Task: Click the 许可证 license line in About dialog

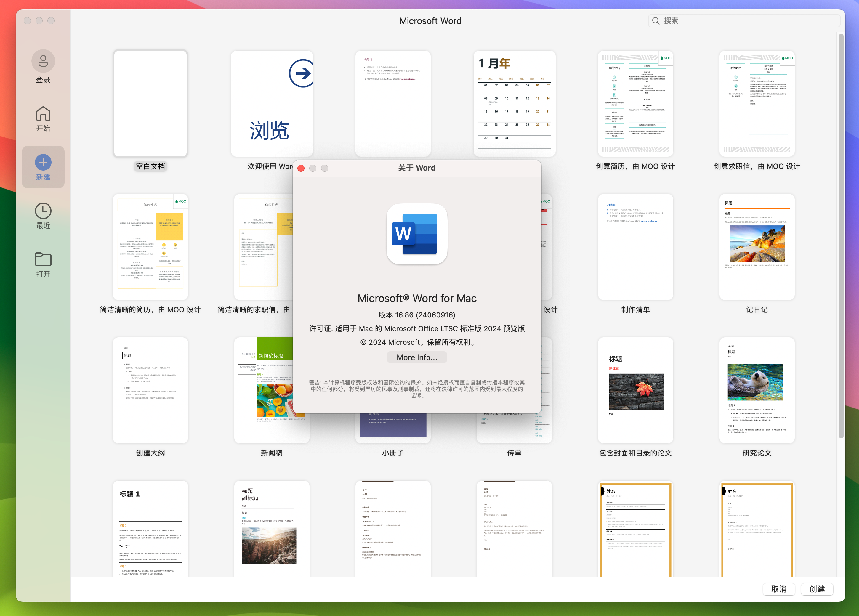Action: tap(417, 329)
